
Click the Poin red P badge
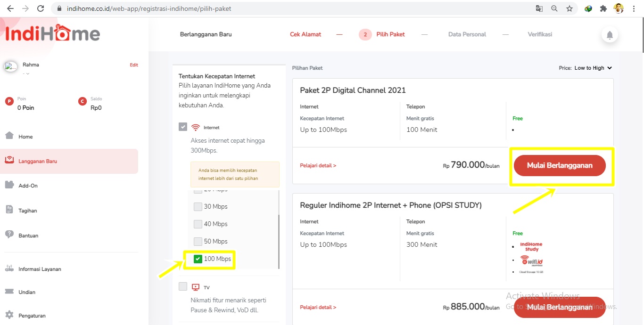click(x=9, y=101)
